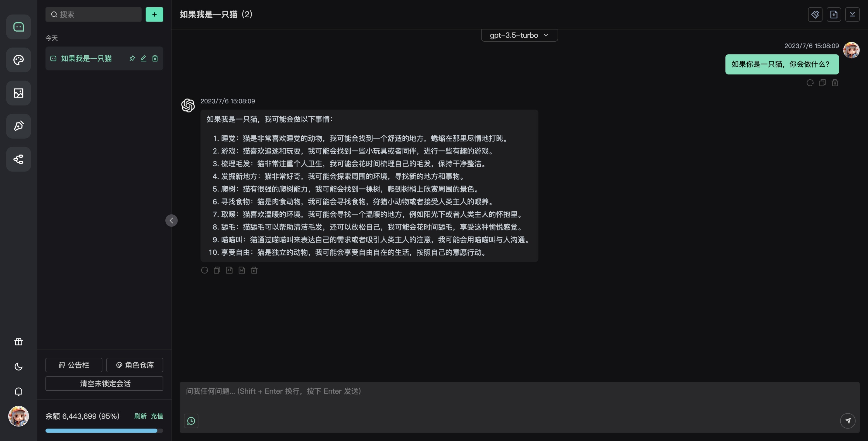Toggle chat history context clock button
Image resolution: width=868 pixels, height=441 pixels.
pyautogui.click(x=191, y=421)
